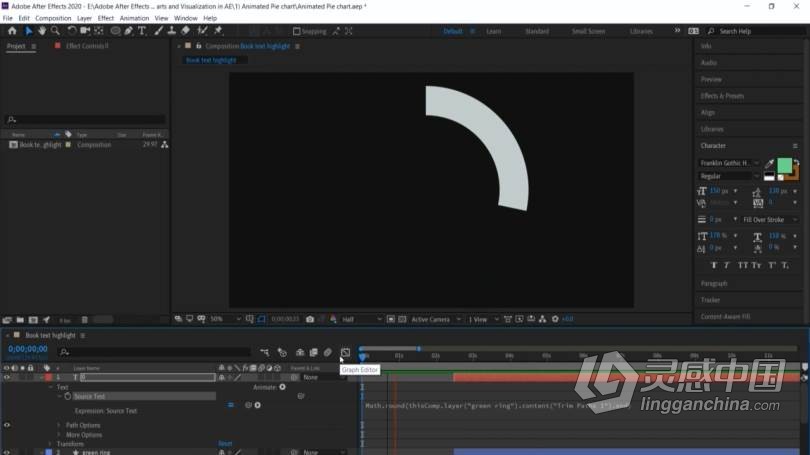Viewport: 810px width, 455px height.
Task: Select the Zoom tool magnifier
Action: coord(55,31)
